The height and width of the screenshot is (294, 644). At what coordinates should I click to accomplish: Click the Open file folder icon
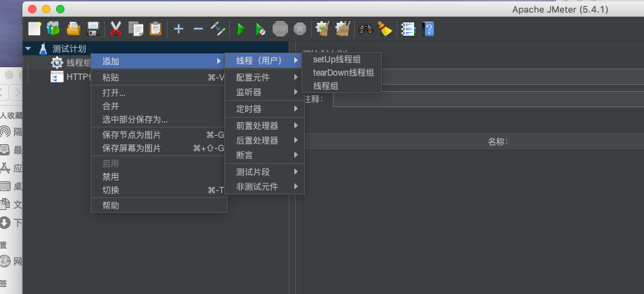tap(74, 29)
